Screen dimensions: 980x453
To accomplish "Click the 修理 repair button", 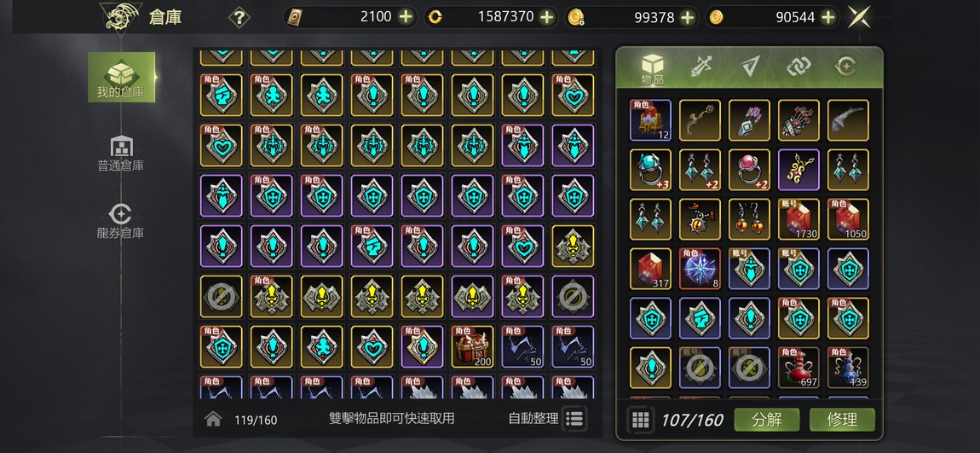I will (842, 420).
